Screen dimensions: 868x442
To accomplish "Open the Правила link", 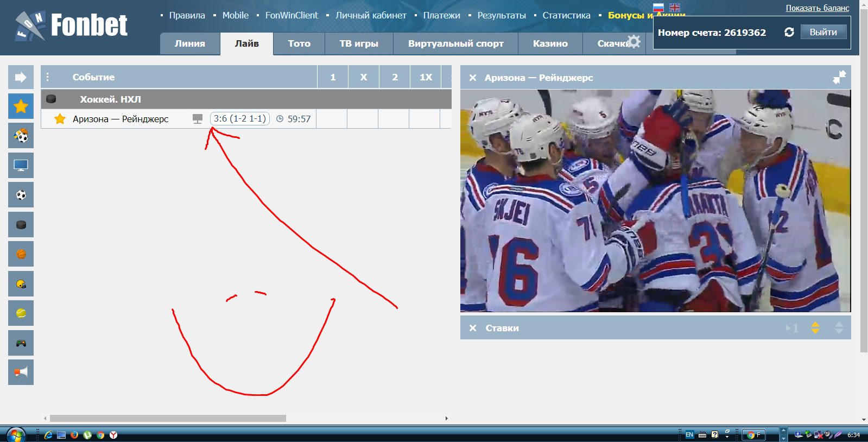I will [187, 15].
